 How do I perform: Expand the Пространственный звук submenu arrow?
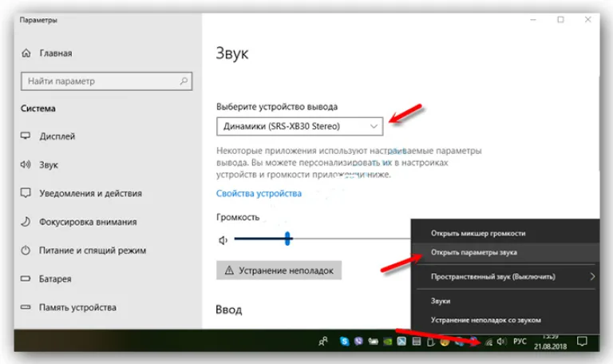coord(592,276)
